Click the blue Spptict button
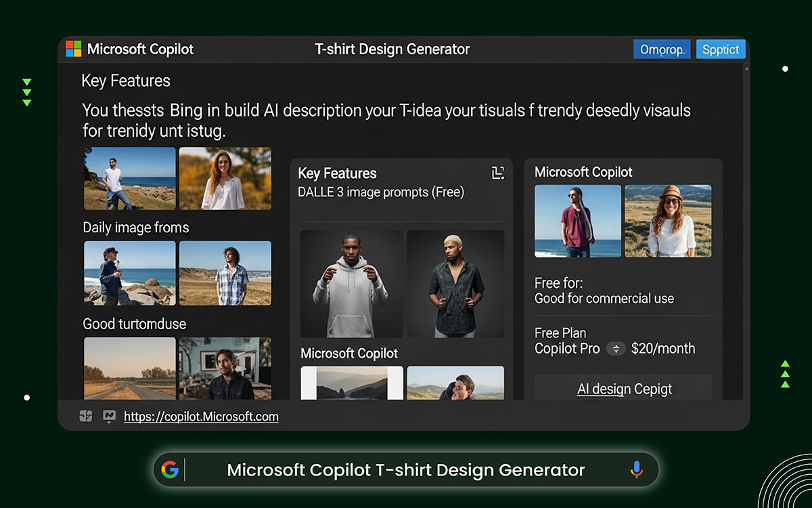Image resolution: width=812 pixels, height=508 pixels. (720, 49)
